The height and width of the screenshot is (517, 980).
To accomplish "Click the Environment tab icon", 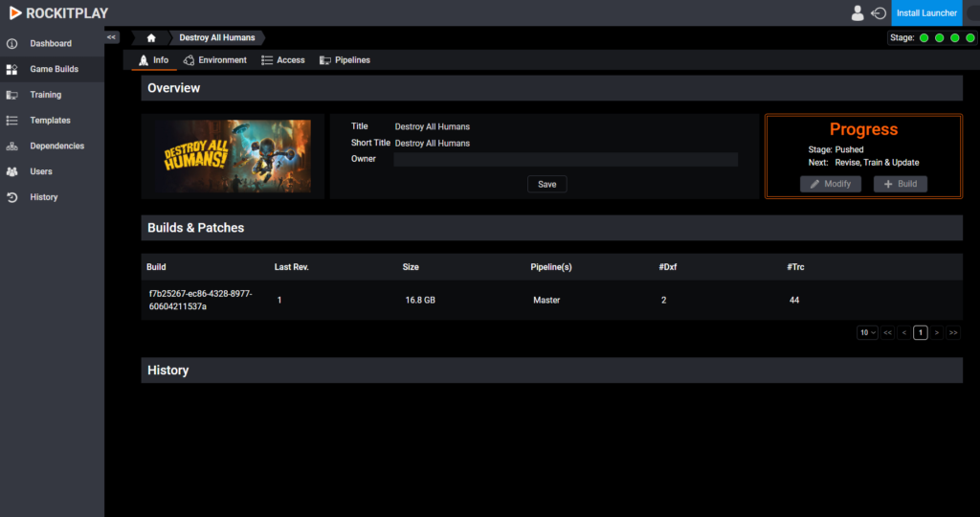I will pos(189,60).
